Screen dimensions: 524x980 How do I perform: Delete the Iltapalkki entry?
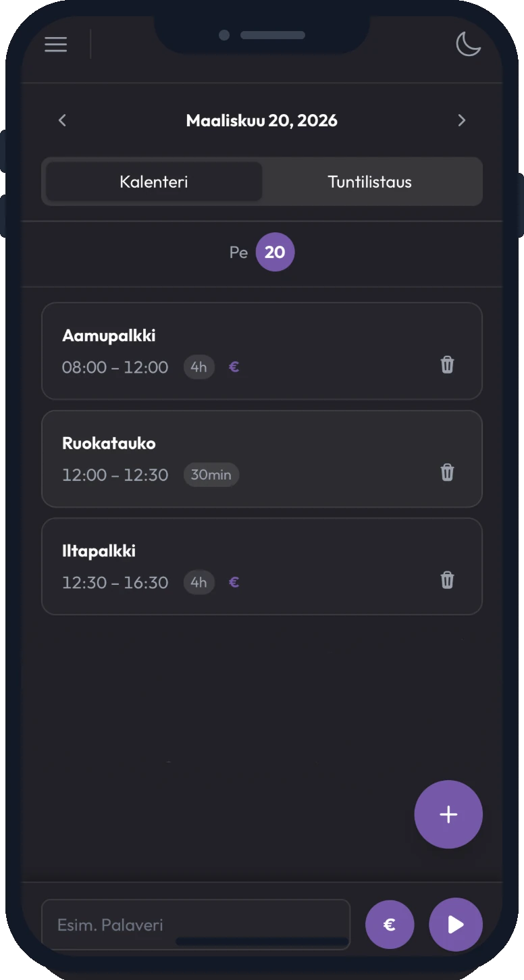tap(446, 580)
